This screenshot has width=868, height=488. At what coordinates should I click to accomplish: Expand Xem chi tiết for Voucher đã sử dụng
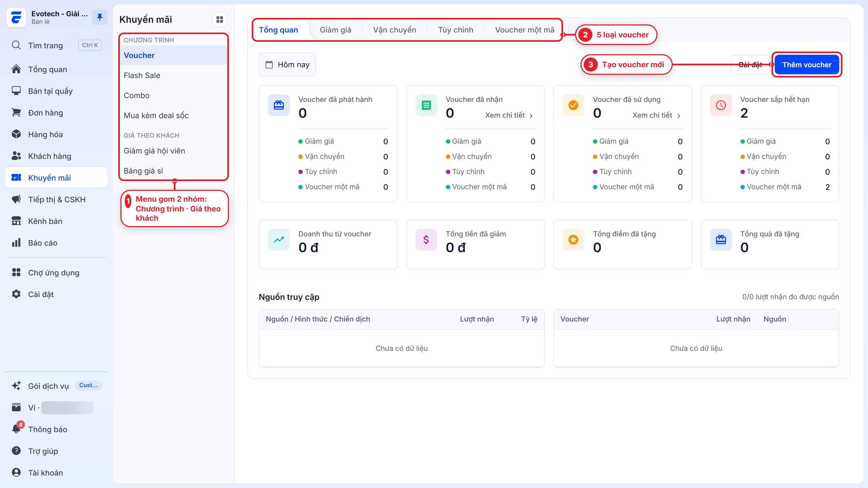point(656,115)
